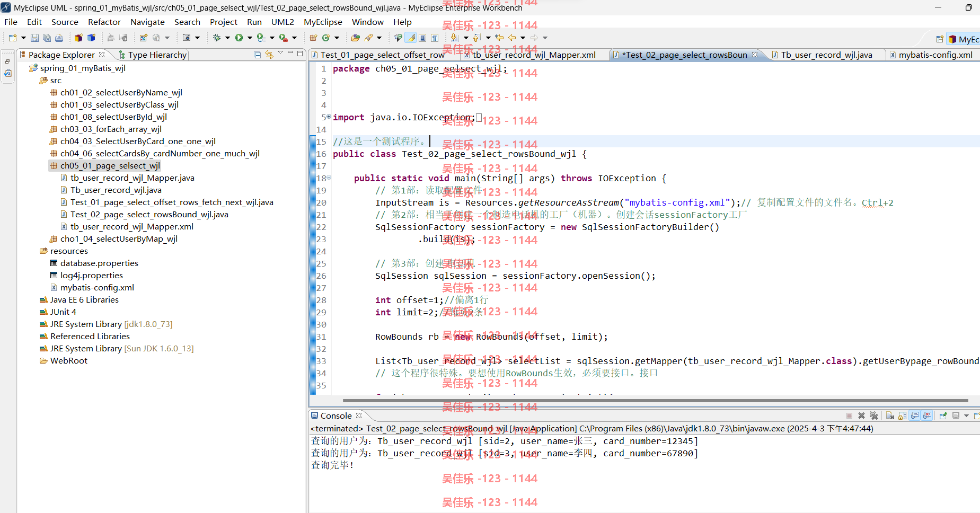Viewport: 980px width, 513px height.
Task: Open the Display Selected Console dropdown arrow
Action: [x=966, y=416]
